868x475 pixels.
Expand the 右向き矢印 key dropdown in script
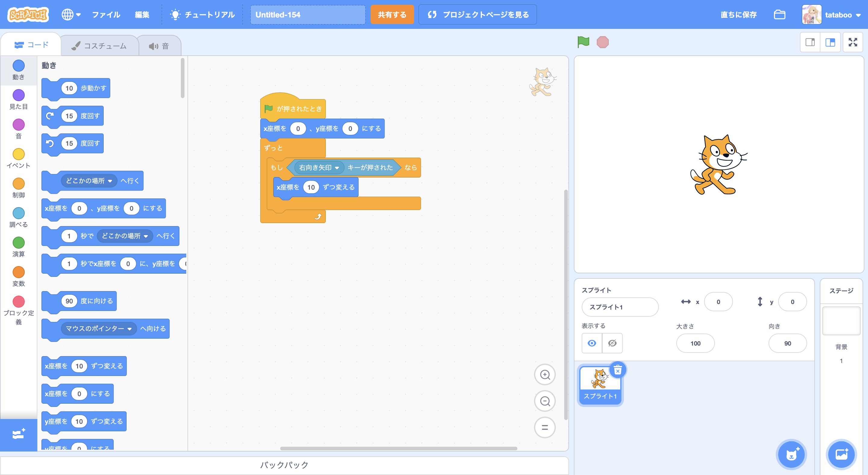337,168
